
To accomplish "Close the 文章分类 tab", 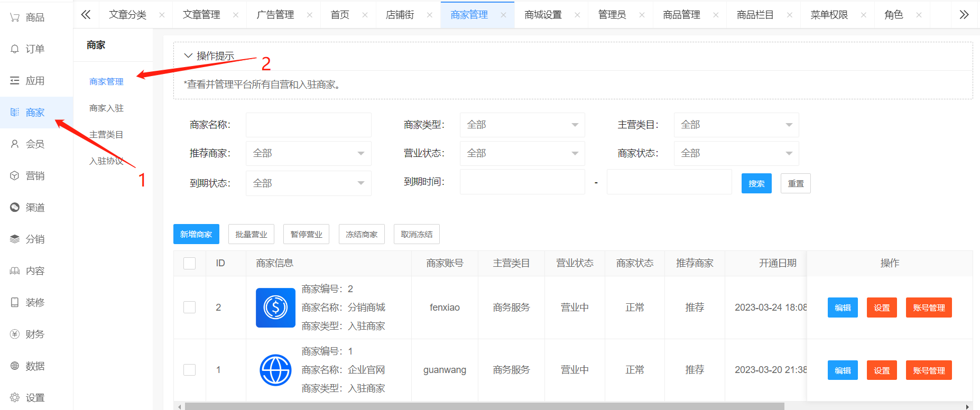I will tap(162, 15).
